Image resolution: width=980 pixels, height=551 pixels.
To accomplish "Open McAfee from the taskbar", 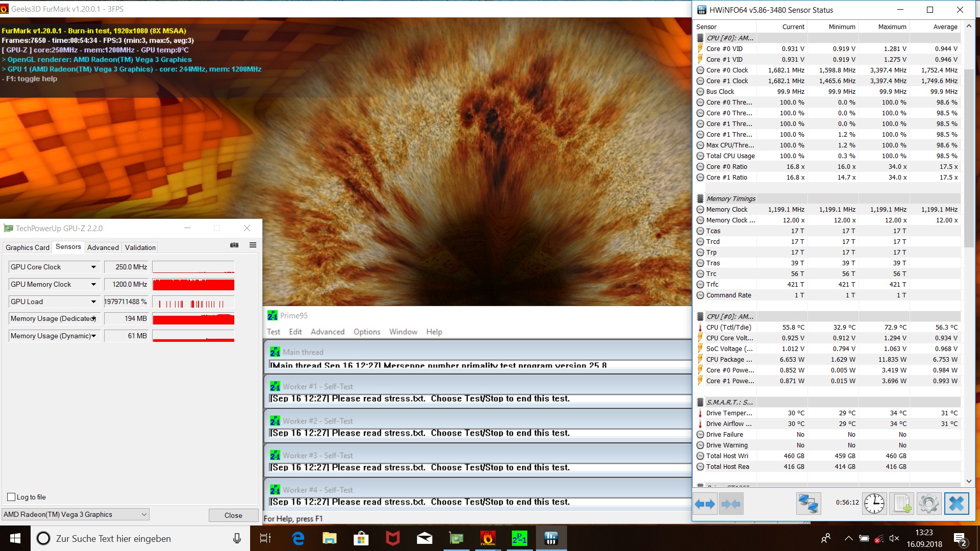I will [x=393, y=538].
